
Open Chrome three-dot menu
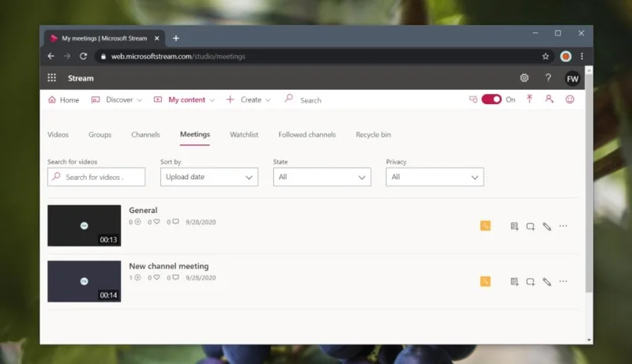pyautogui.click(x=581, y=56)
